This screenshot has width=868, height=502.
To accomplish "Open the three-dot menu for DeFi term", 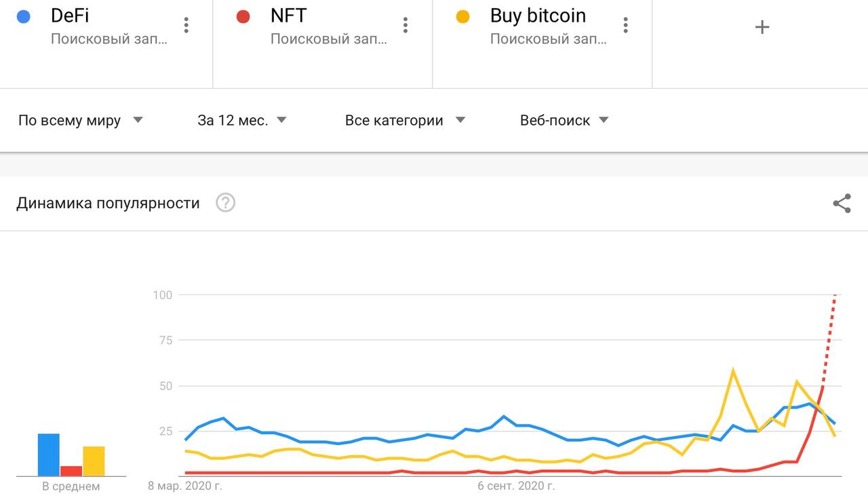I will (x=186, y=25).
